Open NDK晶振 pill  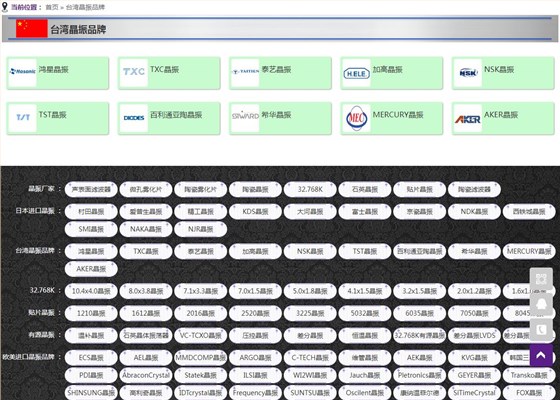tap(474, 211)
